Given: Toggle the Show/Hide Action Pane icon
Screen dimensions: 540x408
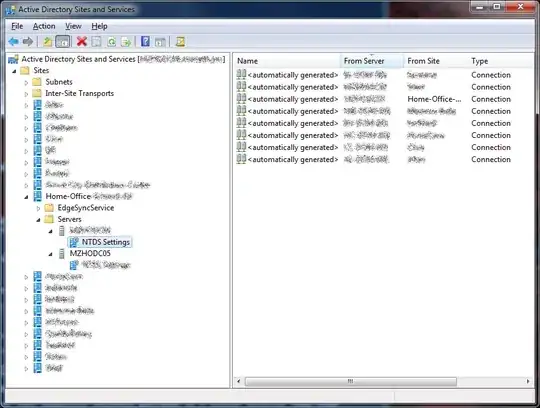Looking at the screenshot, I should tap(160, 42).
